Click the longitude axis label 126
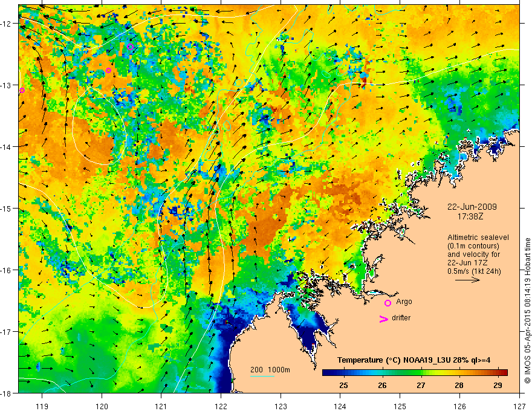The width and height of the screenshot is (532, 411). [x=459, y=406]
